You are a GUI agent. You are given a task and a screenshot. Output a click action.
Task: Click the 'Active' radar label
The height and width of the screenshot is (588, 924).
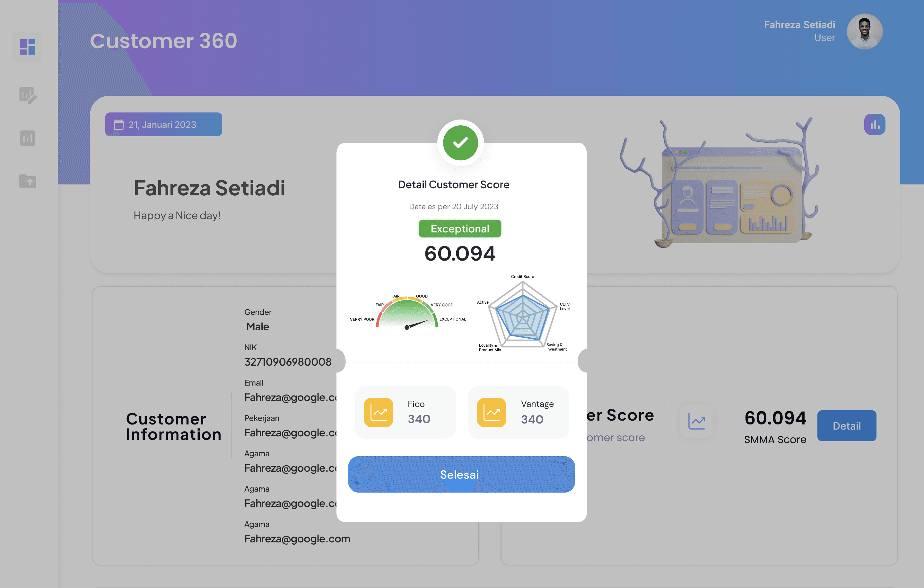tap(483, 302)
